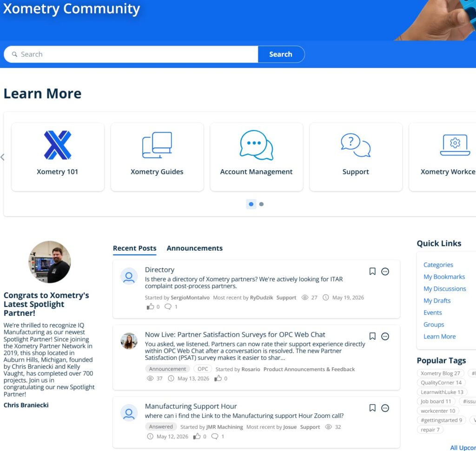The image size is (476, 451).
Task: Select QualityCorner 14 tag
Action: (x=441, y=383)
